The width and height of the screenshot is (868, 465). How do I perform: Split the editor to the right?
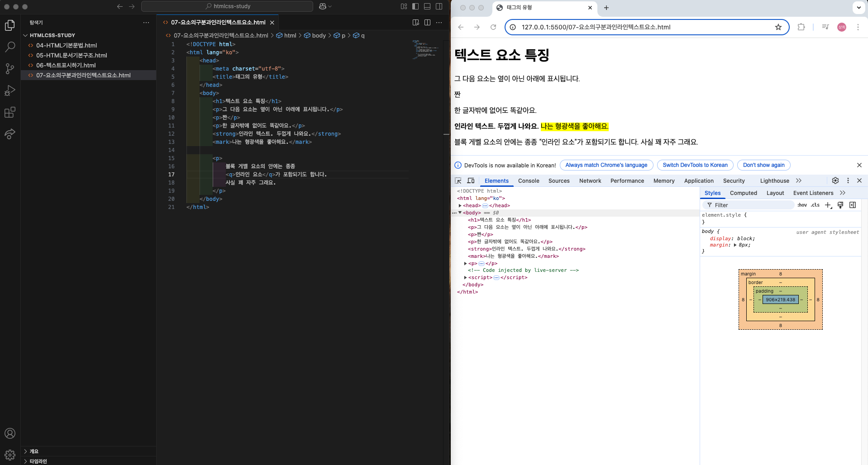tap(427, 23)
